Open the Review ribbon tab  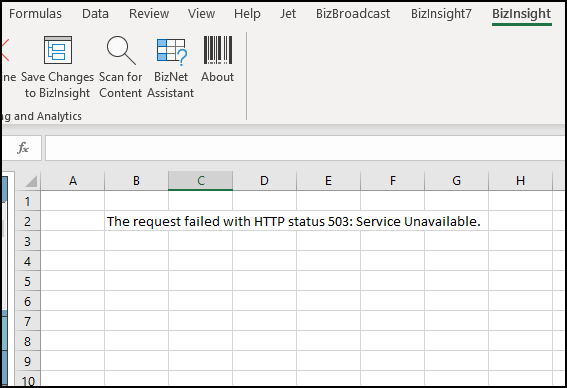(149, 14)
